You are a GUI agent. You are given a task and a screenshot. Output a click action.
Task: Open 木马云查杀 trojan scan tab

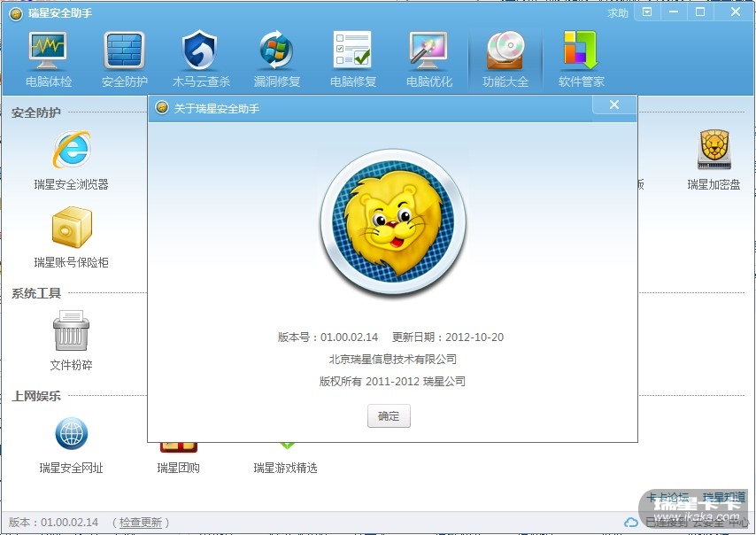[201, 58]
